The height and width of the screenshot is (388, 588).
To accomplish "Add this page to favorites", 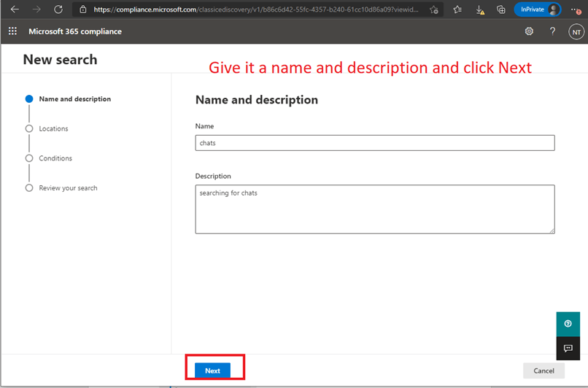I will point(434,9).
